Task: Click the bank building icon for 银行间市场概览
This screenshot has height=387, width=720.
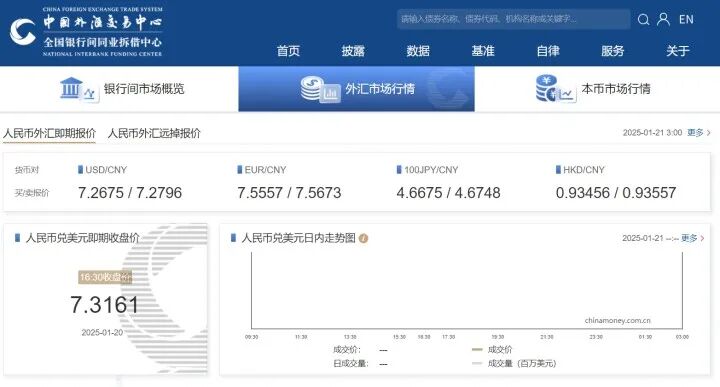Action: pos(79,90)
